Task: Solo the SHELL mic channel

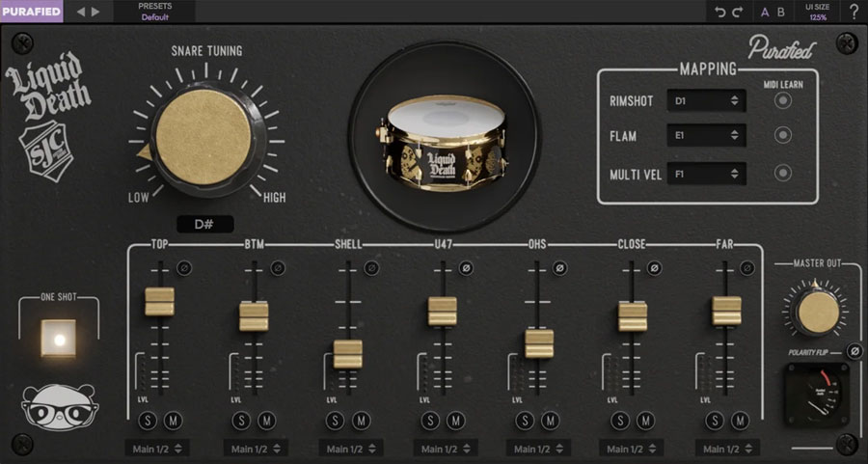Action: click(x=334, y=421)
